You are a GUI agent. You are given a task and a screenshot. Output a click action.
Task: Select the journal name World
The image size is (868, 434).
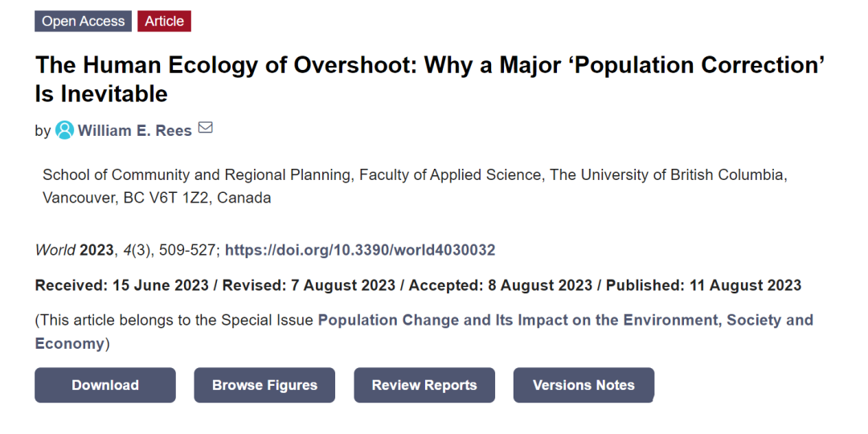click(x=55, y=250)
